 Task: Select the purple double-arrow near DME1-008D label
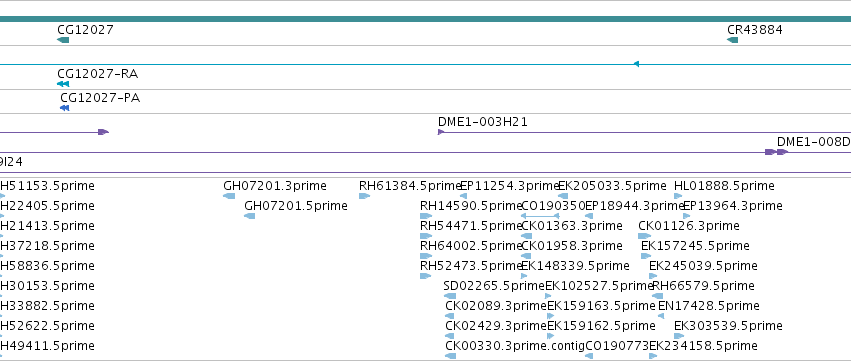click(x=776, y=152)
